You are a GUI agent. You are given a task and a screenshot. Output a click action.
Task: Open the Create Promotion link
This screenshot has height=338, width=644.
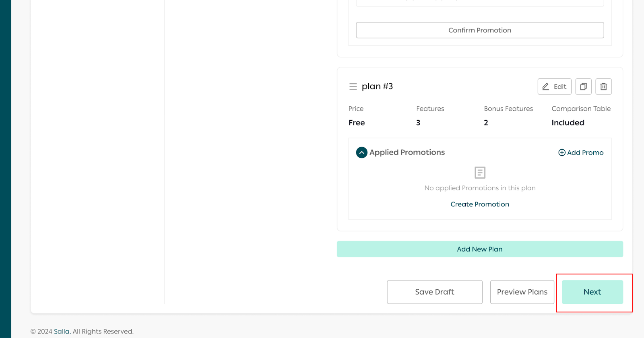pyautogui.click(x=480, y=204)
